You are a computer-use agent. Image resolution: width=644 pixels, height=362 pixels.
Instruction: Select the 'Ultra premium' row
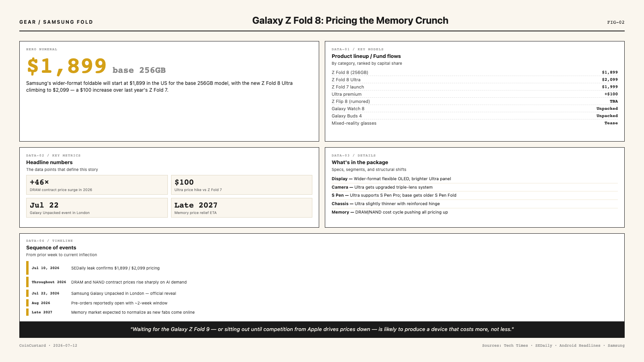pos(475,94)
